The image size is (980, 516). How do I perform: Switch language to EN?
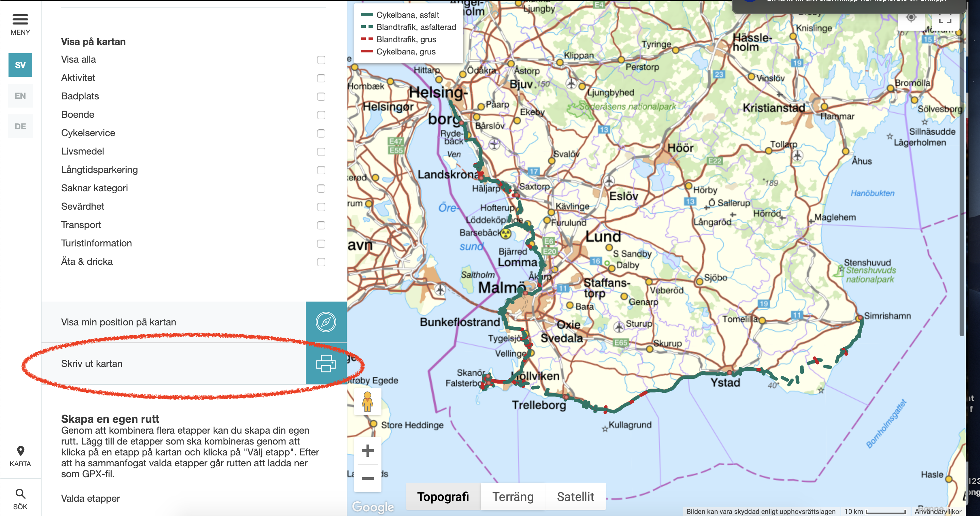pos(20,96)
